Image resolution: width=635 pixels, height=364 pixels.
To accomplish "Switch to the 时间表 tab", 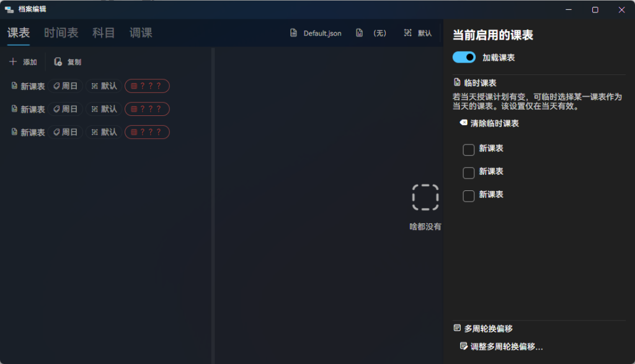I will [61, 33].
